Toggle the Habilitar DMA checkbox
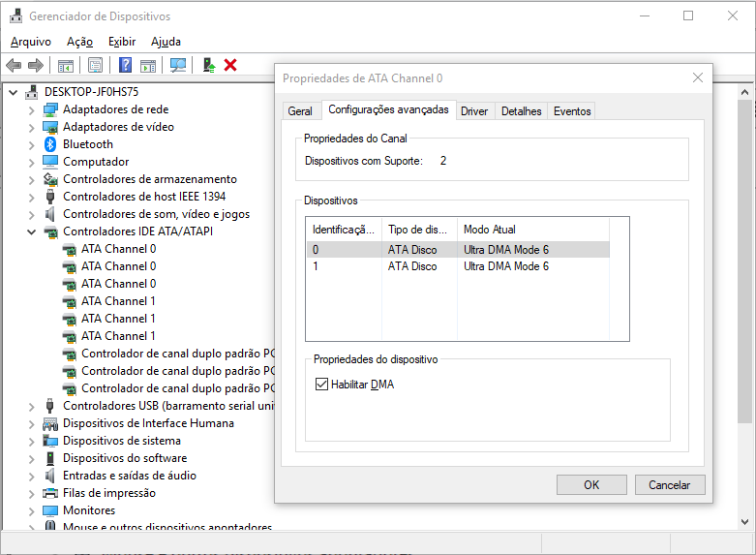 tap(322, 385)
